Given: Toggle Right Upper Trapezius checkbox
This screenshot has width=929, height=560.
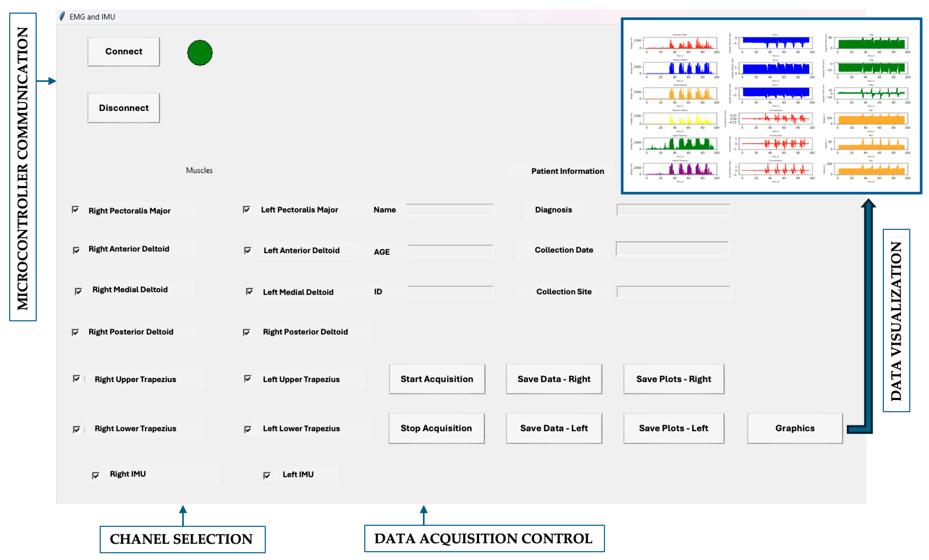Looking at the screenshot, I should coord(76,378).
